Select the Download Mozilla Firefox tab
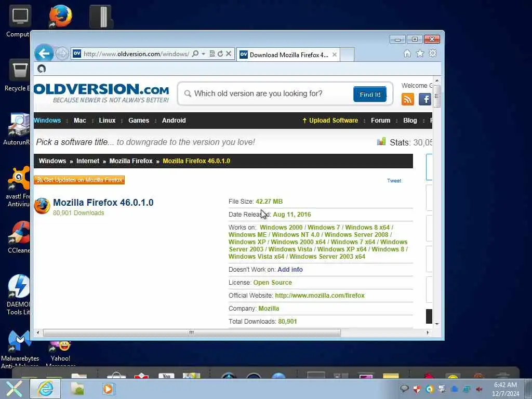Screen dimensions: 532x399 coord(288,55)
